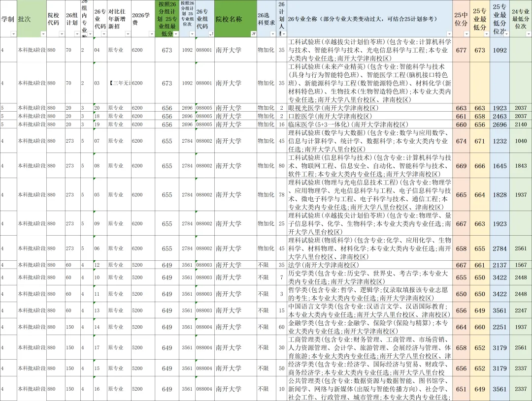
Task: Open the 对比往年新增新招 filter dropdown
Action: click(x=128, y=34)
